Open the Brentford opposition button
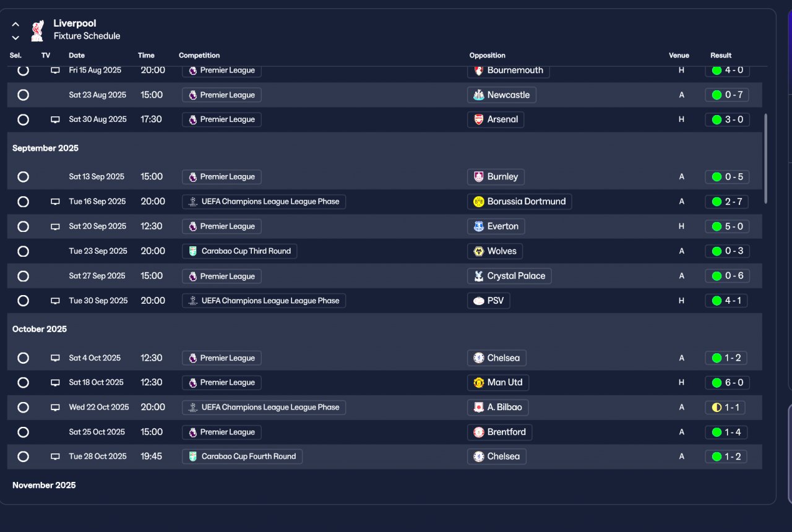Image resolution: width=792 pixels, height=532 pixels. pyautogui.click(x=500, y=432)
